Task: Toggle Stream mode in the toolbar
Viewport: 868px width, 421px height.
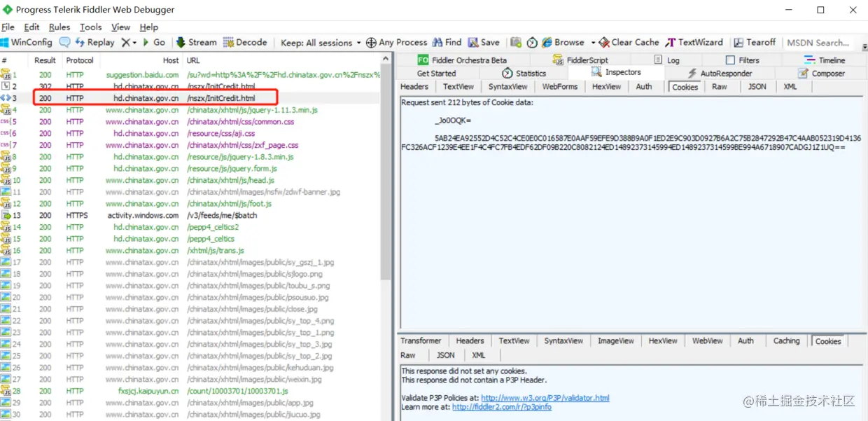Action: [197, 42]
